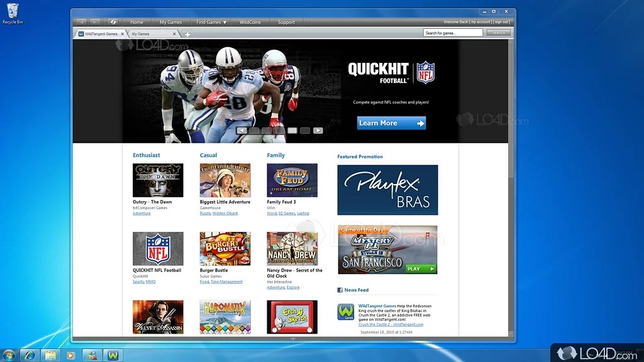Image resolution: width=644 pixels, height=362 pixels.
Task: Close the My Games tab
Action: pos(174,34)
